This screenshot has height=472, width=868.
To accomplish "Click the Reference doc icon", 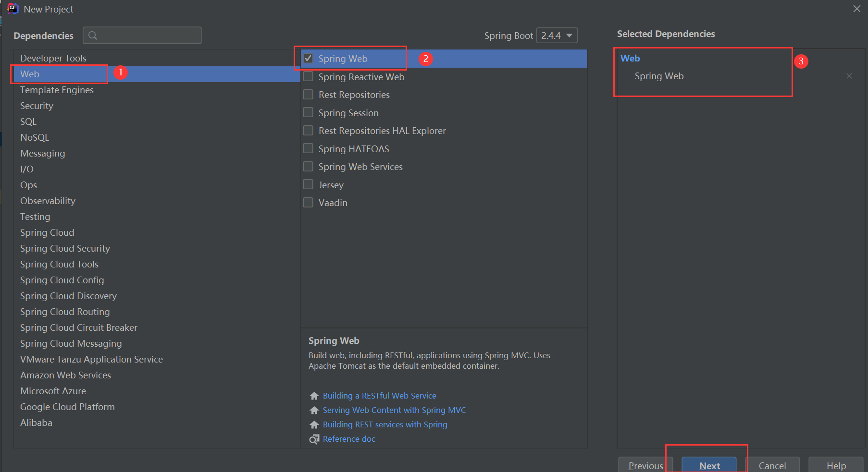I will (x=314, y=439).
